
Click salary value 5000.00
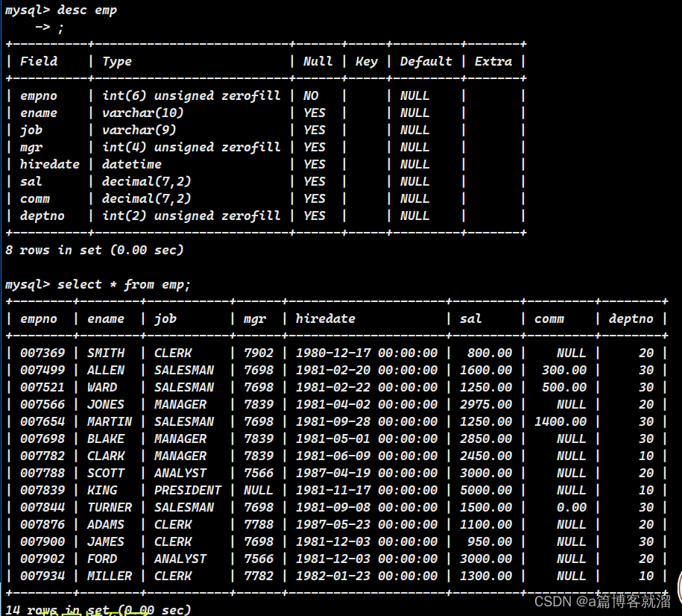click(486, 490)
